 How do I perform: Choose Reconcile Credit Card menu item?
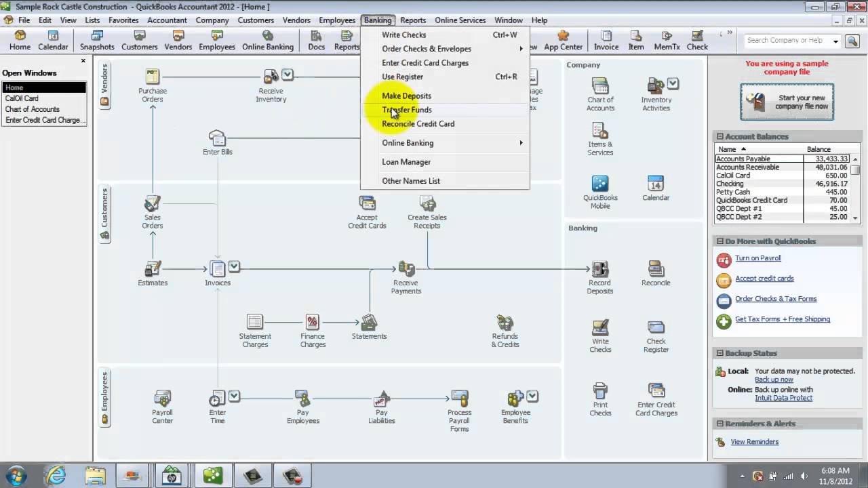tap(445, 124)
